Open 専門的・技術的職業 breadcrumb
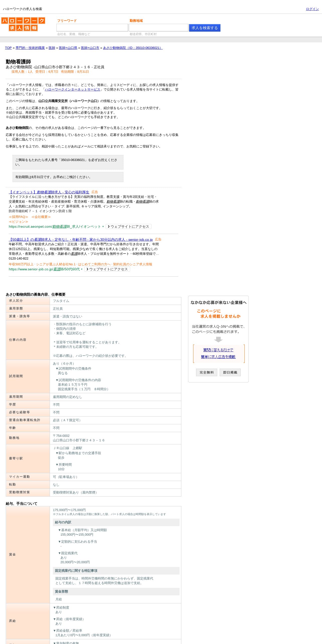322x644 pixels. point(30,48)
